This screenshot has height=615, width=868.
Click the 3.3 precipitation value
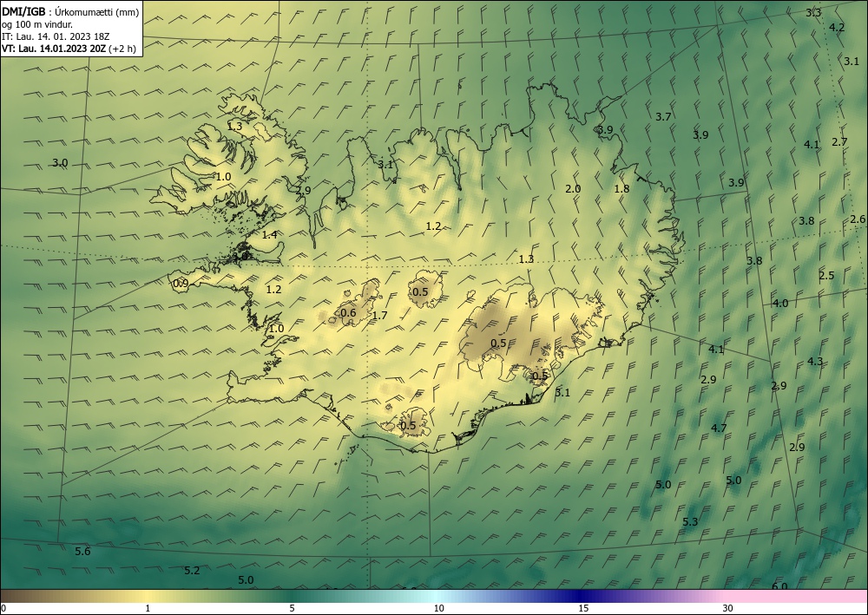813,13
